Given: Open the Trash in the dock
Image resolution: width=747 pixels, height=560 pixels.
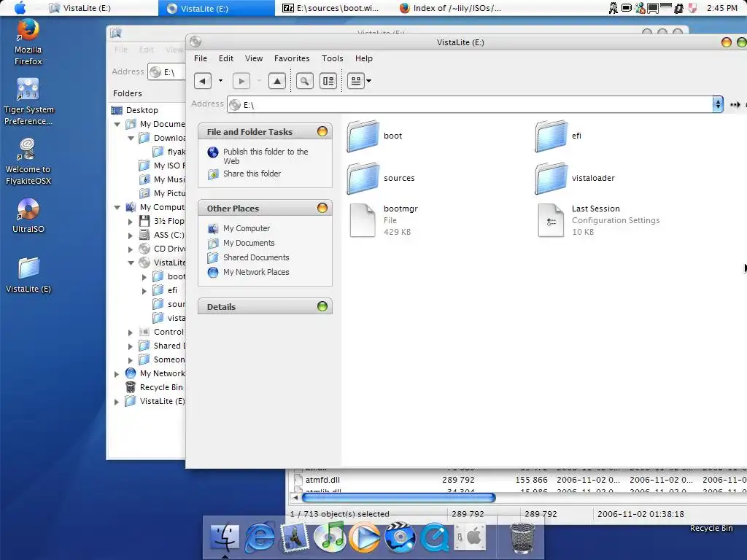Looking at the screenshot, I should [x=522, y=538].
